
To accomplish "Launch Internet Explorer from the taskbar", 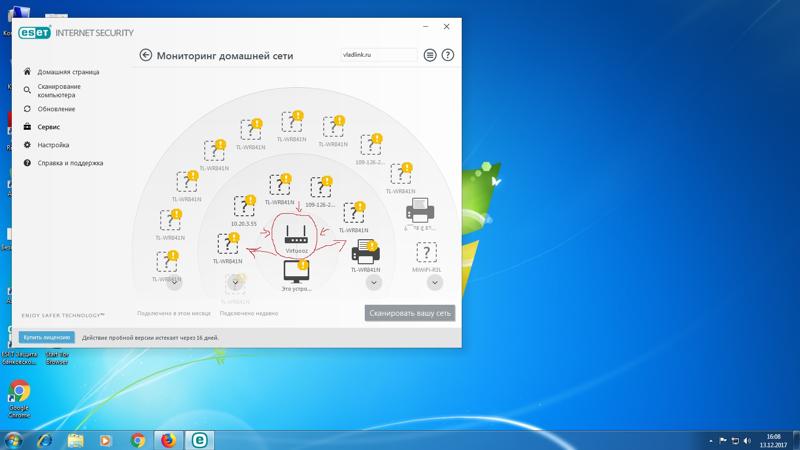I will click(x=45, y=440).
